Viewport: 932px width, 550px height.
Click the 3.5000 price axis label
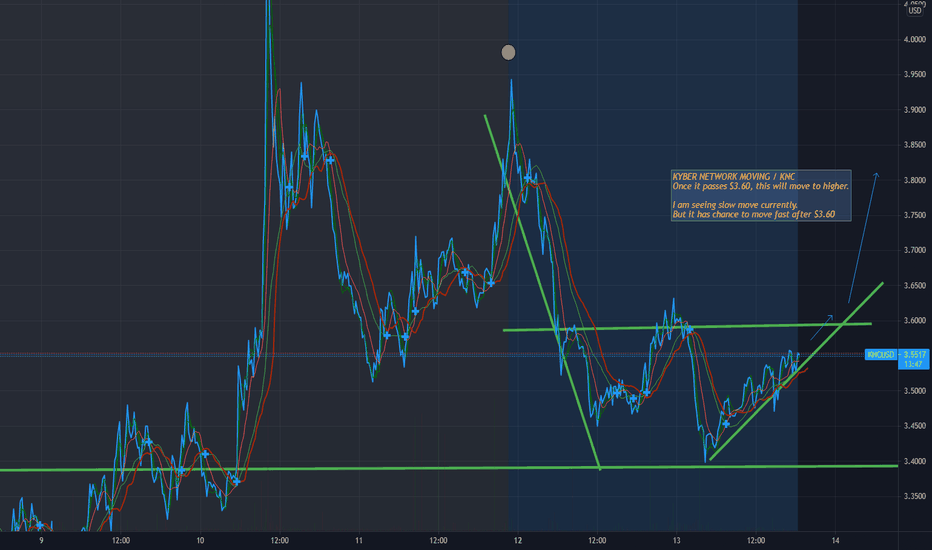[x=914, y=391]
